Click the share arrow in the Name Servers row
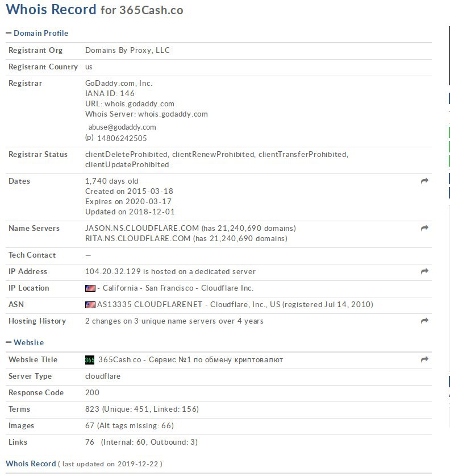The image size is (450, 476). [424, 228]
